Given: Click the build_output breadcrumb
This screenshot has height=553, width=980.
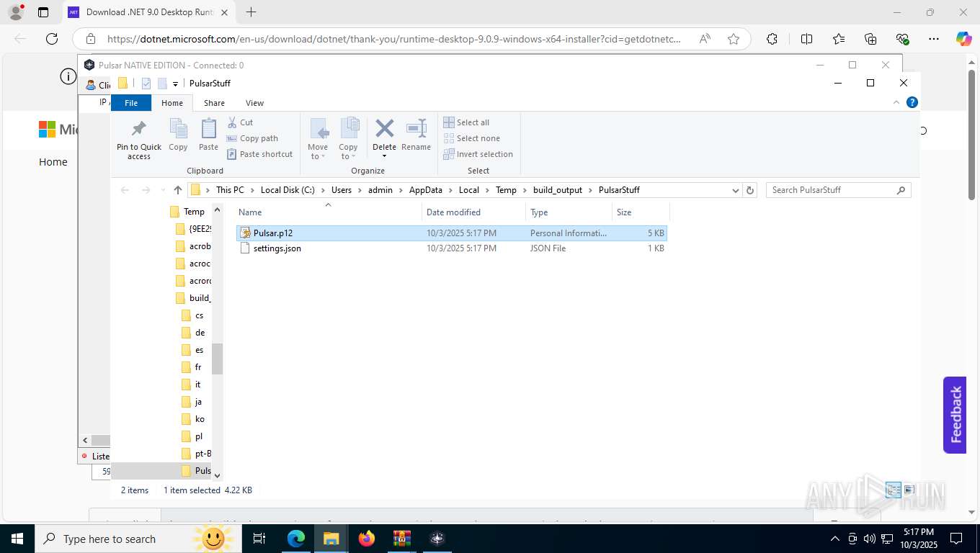Looking at the screenshot, I should [557, 190].
